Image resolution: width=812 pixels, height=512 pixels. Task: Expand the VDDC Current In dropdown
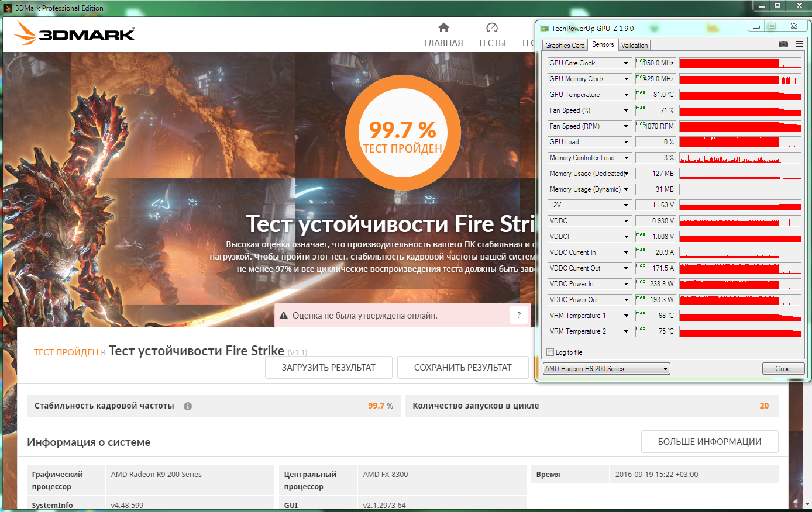click(x=626, y=252)
